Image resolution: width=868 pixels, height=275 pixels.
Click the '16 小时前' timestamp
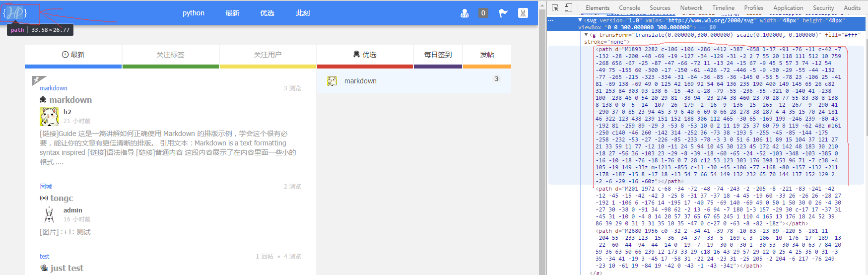(77, 219)
